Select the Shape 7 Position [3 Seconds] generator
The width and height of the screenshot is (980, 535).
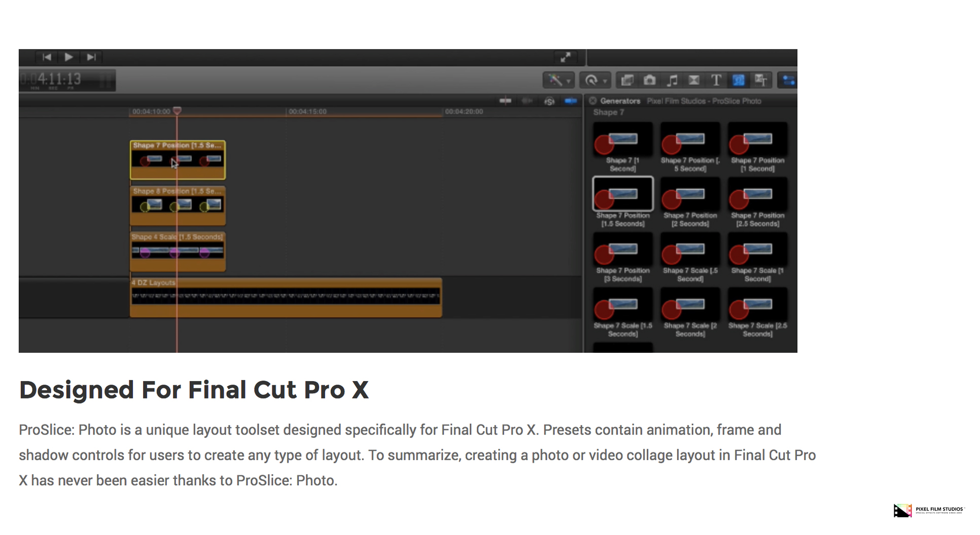tap(622, 257)
